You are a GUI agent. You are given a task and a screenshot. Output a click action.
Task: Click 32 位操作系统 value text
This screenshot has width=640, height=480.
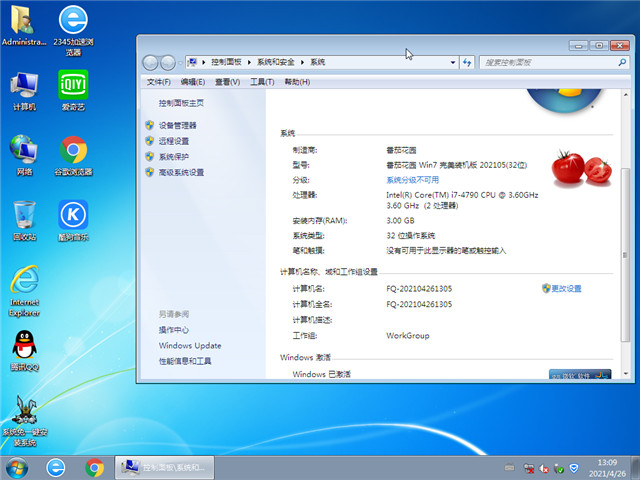(411, 236)
